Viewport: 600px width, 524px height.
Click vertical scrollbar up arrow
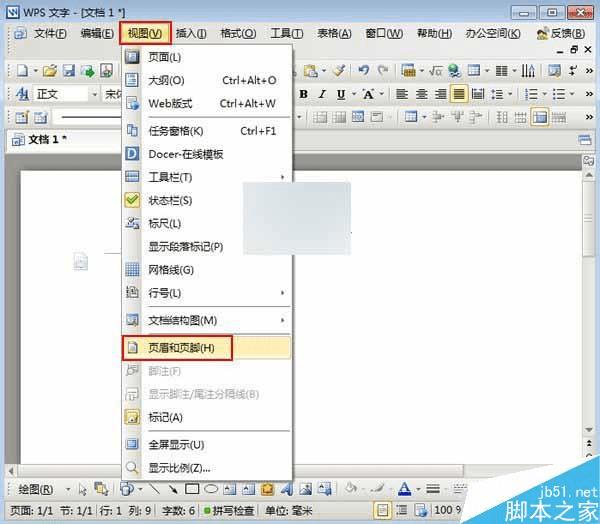tap(589, 175)
